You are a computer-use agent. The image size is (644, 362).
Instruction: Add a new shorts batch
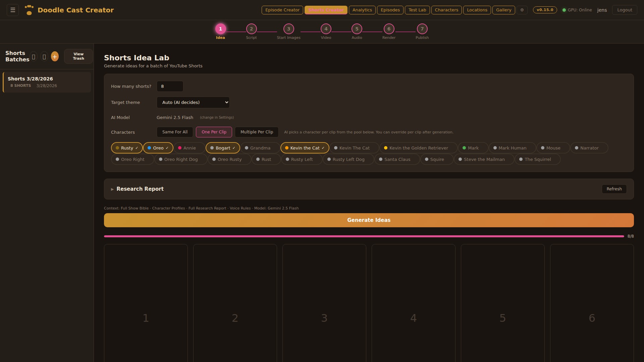point(55,57)
